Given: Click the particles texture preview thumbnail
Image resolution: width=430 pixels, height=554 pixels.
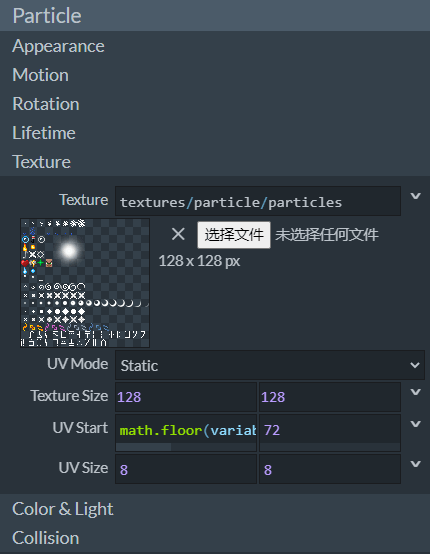Looking at the screenshot, I should pos(85,283).
